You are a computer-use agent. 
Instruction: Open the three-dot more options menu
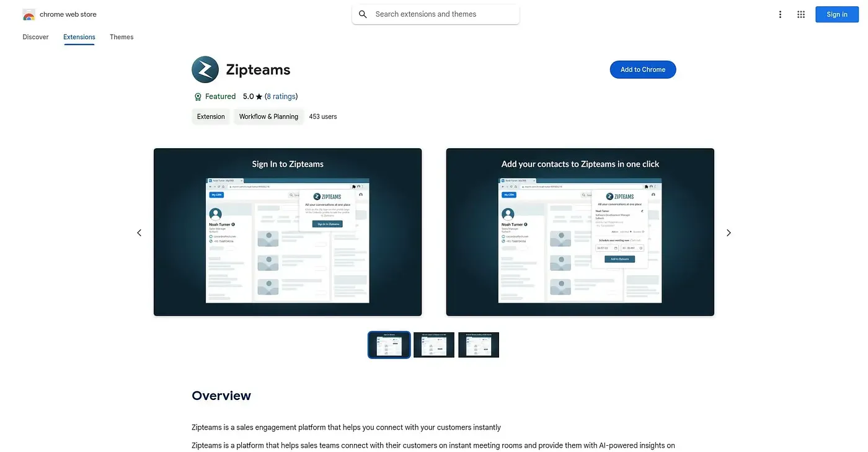click(x=780, y=14)
